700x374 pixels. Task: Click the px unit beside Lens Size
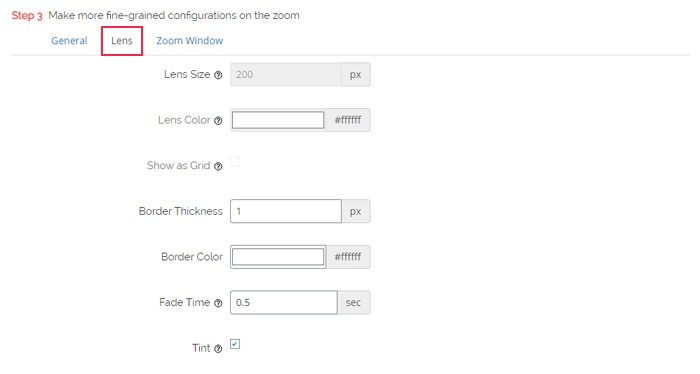(x=355, y=74)
